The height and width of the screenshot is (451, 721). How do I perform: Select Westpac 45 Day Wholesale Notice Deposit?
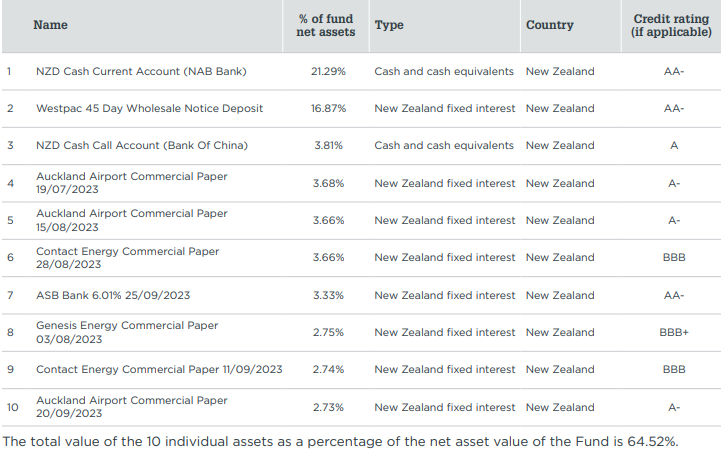point(149,108)
